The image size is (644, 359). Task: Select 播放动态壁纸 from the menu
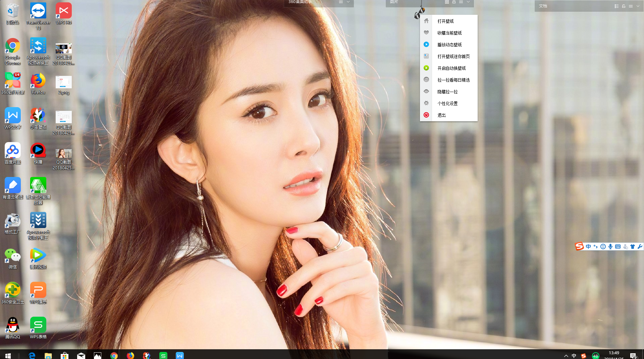449,45
